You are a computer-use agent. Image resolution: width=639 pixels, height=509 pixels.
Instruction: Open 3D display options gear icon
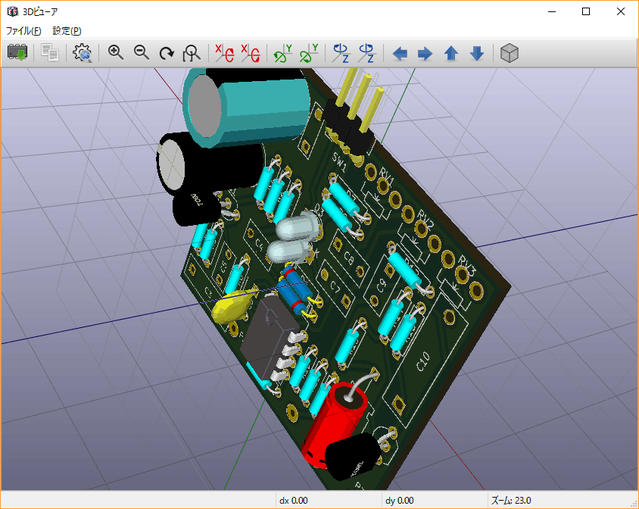[x=82, y=53]
